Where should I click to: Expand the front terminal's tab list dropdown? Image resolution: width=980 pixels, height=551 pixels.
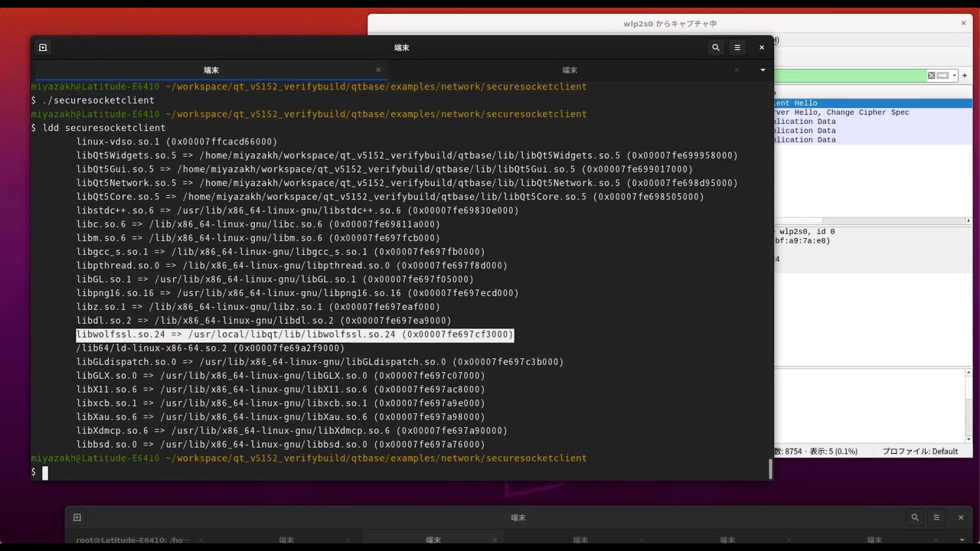click(x=763, y=70)
